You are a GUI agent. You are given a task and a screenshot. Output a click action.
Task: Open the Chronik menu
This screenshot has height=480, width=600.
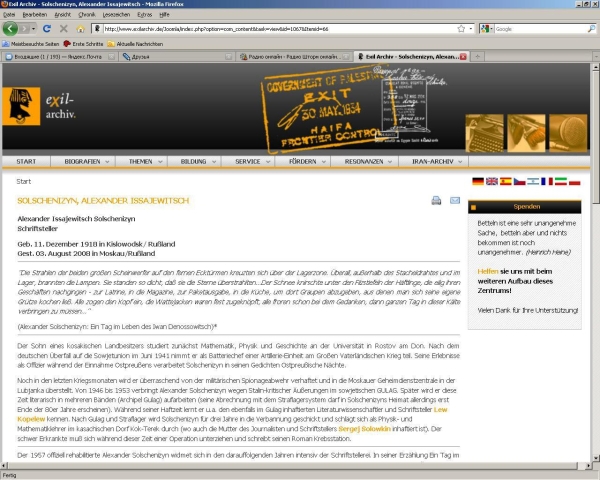point(87,15)
